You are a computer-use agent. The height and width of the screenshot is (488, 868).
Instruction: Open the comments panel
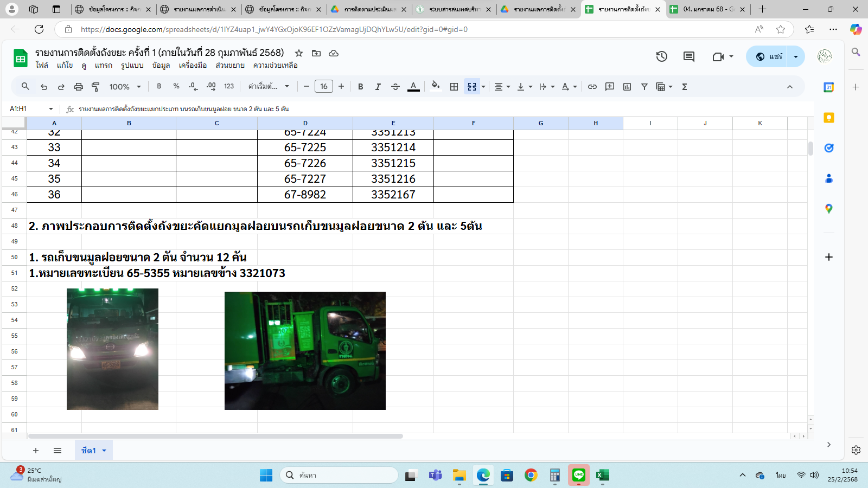689,56
